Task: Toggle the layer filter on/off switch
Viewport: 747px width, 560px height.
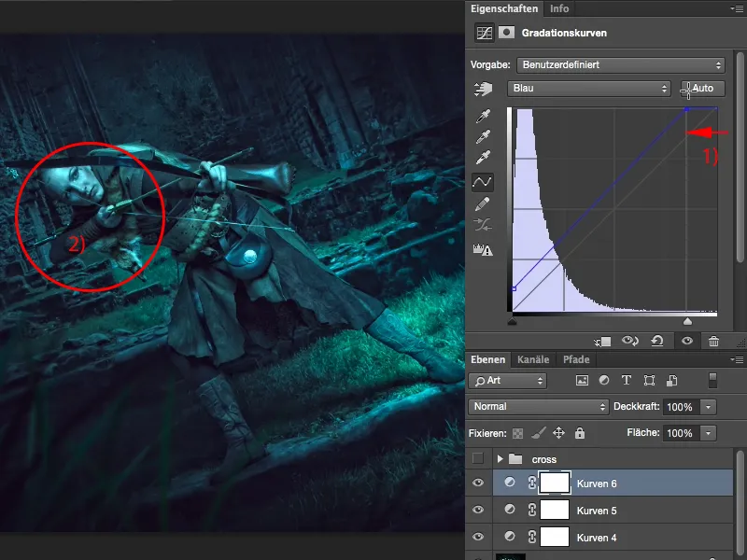Action: coord(712,381)
